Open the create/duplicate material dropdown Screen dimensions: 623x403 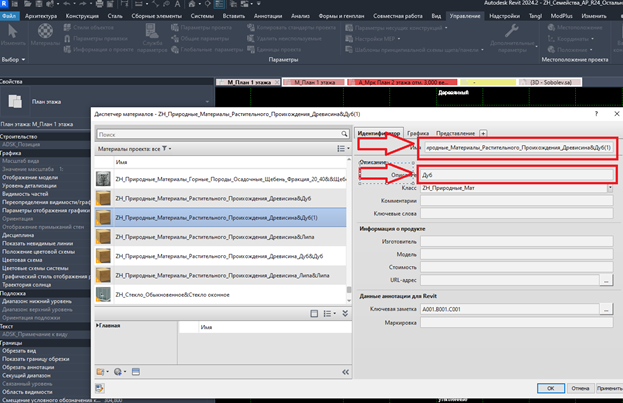click(x=103, y=372)
